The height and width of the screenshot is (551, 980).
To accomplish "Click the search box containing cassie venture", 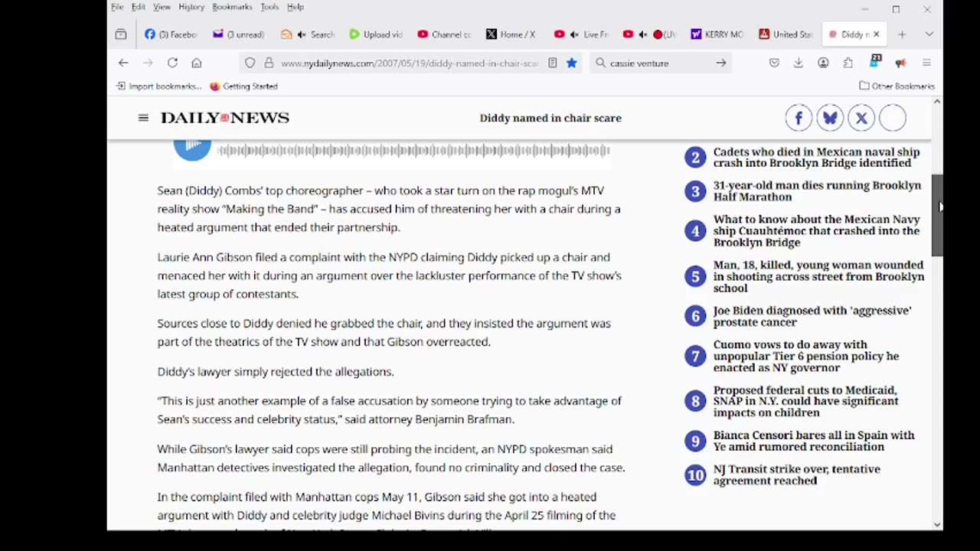I will 660,64.
